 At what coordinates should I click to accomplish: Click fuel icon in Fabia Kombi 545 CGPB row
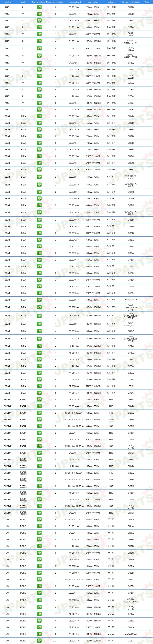coord(39,486)
